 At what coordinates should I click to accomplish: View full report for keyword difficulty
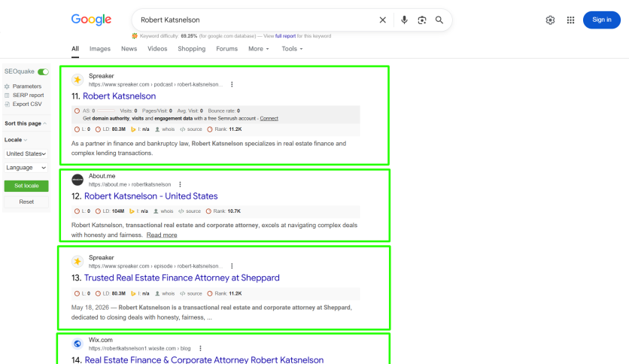pyautogui.click(x=285, y=36)
